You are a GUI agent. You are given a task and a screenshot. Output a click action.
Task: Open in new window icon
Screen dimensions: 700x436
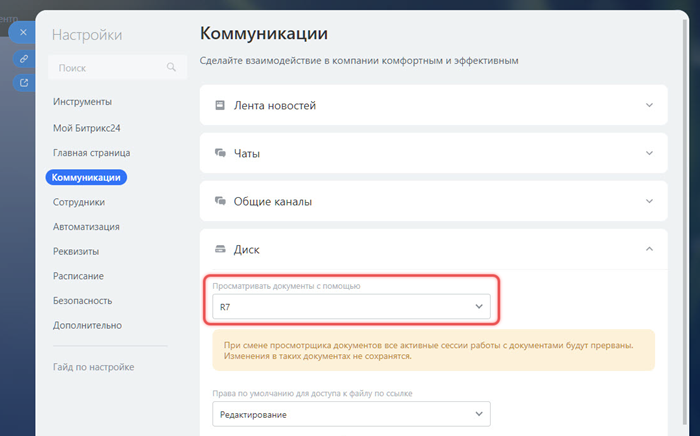pyautogui.click(x=24, y=83)
